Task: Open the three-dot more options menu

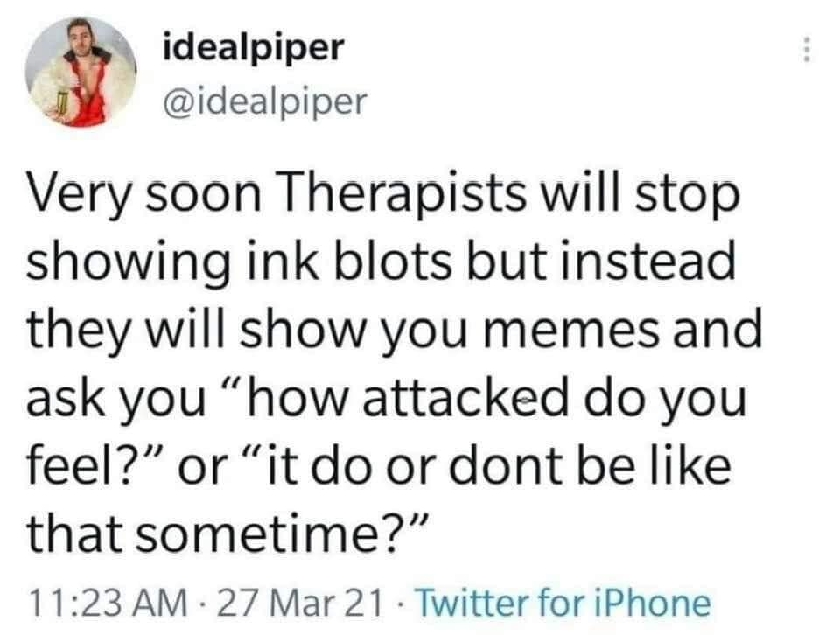Action: pyautogui.click(x=807, y=50)
